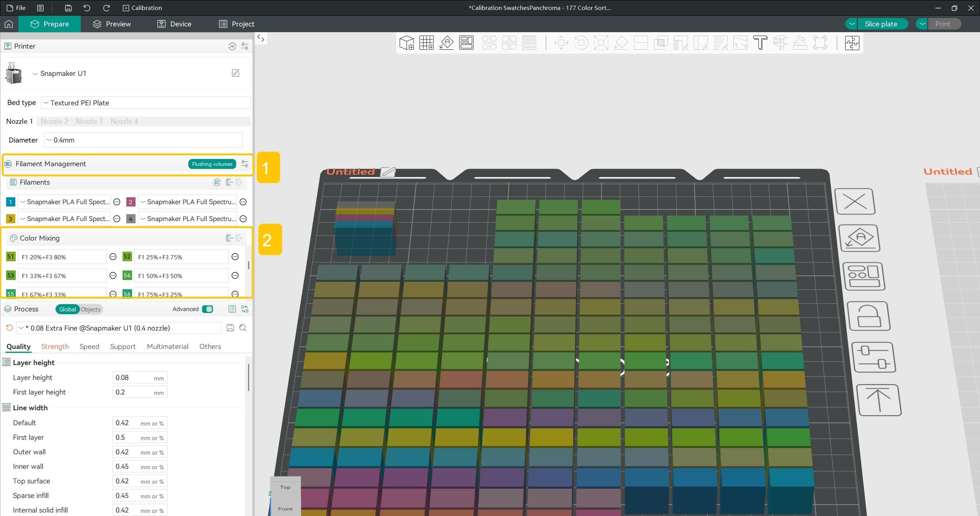The height and width of the screenshot is (516, 980).
Task: Click the Add cube primitive icon
Action: [407, 43]
